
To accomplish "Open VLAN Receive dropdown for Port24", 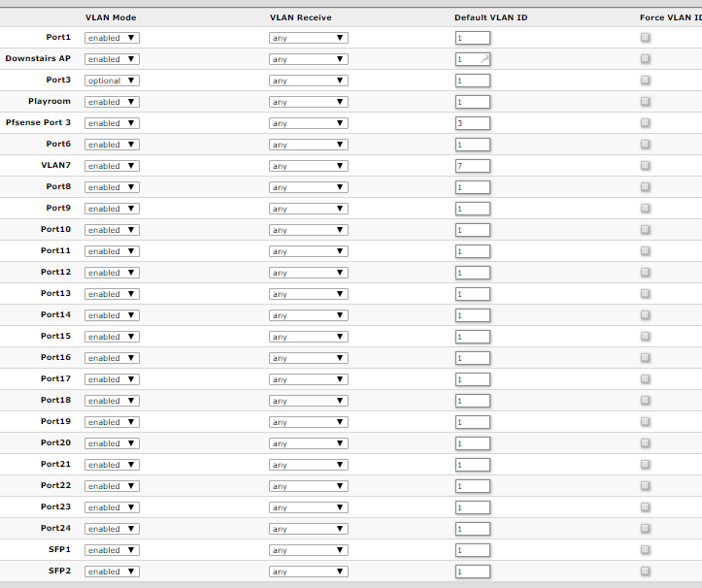I will (x=308, y=529).
